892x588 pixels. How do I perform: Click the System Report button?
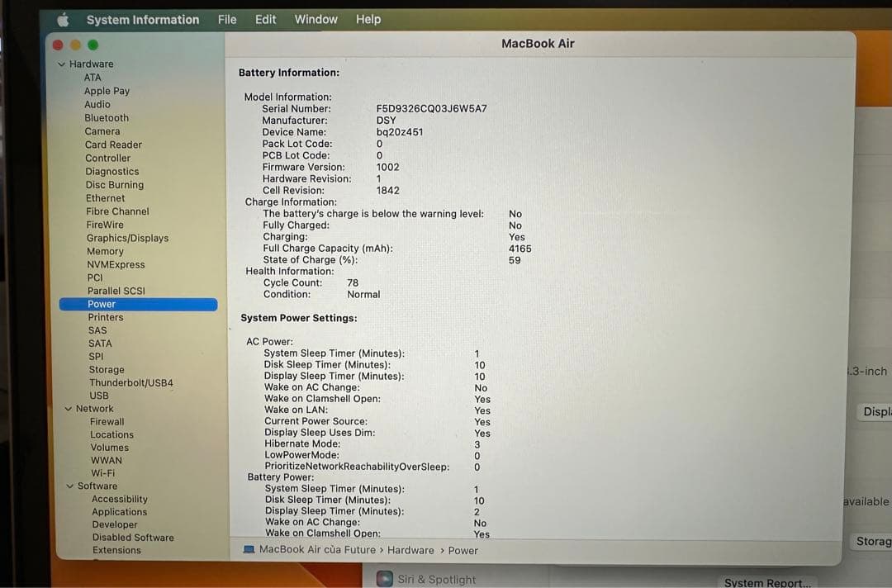766,582
